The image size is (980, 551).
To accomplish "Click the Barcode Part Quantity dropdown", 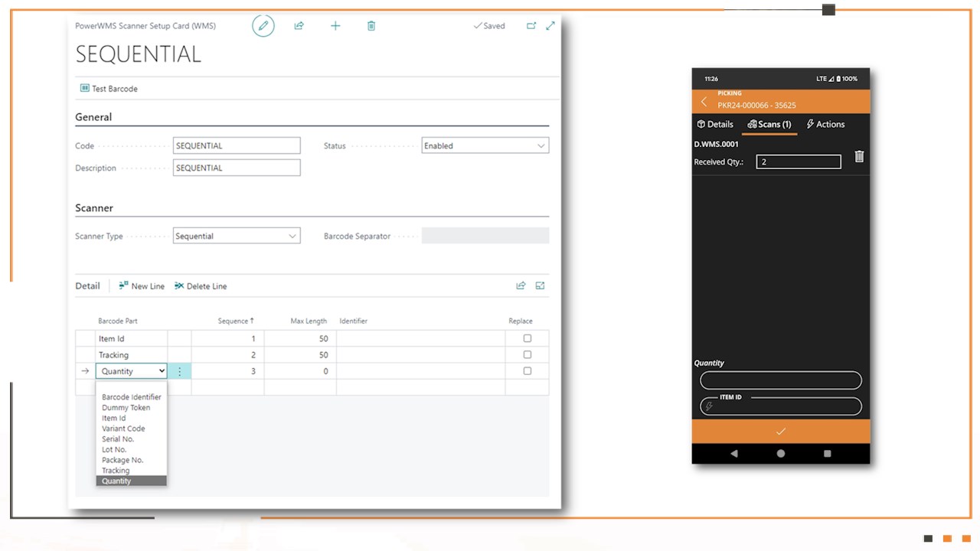I will coord(131,371).
